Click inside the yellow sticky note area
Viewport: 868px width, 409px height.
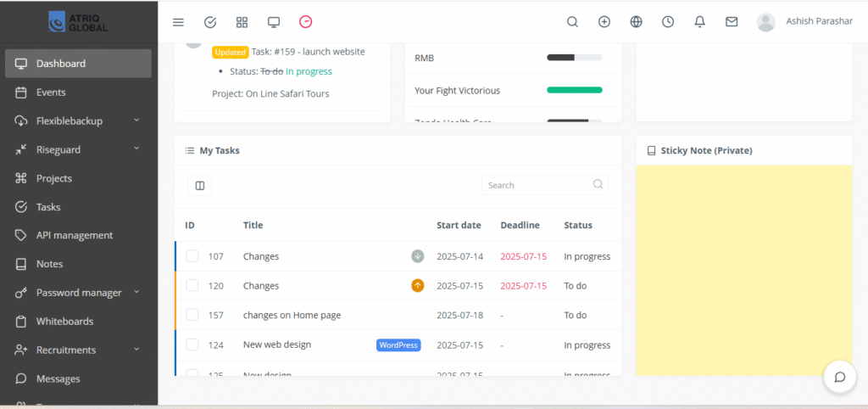[x=743, y=270]
